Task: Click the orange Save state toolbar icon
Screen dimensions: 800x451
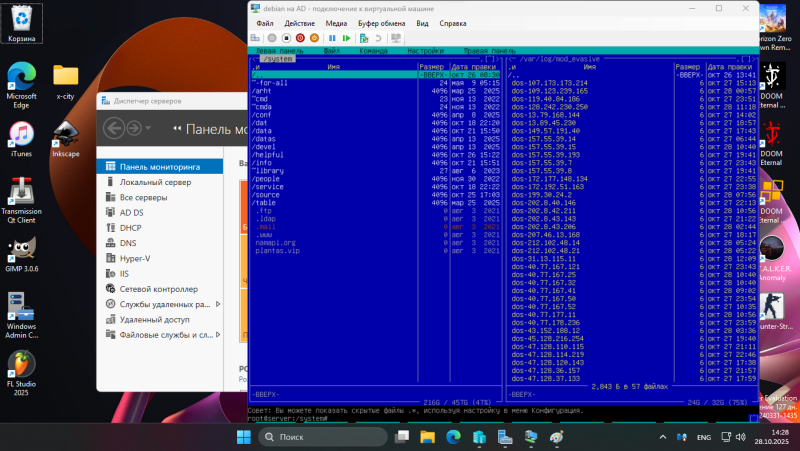Action: [x=314, y=37]
